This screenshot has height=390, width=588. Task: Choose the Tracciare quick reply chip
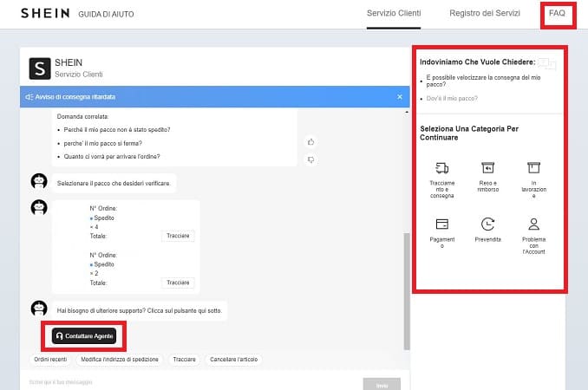tap(184, 360)
